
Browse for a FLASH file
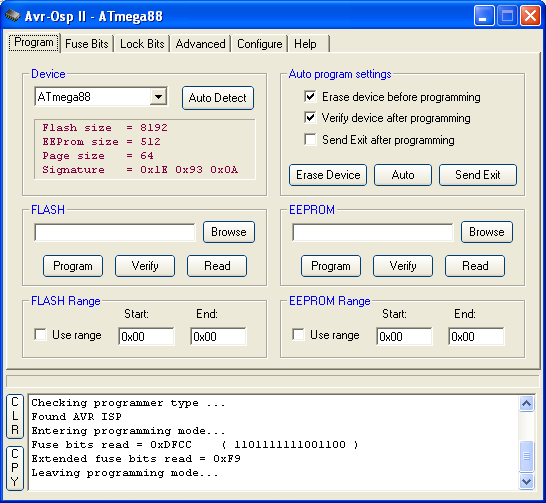pos(229,232)
